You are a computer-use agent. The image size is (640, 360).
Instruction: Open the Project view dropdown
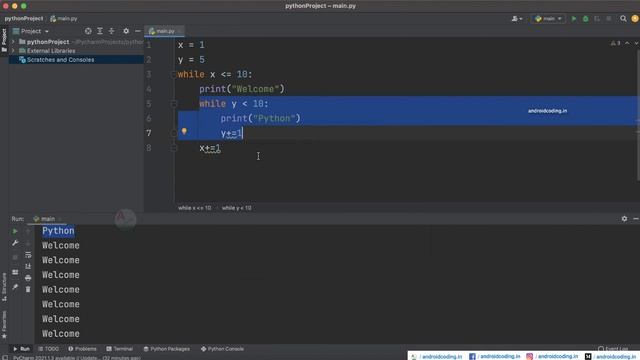[31, 31]
